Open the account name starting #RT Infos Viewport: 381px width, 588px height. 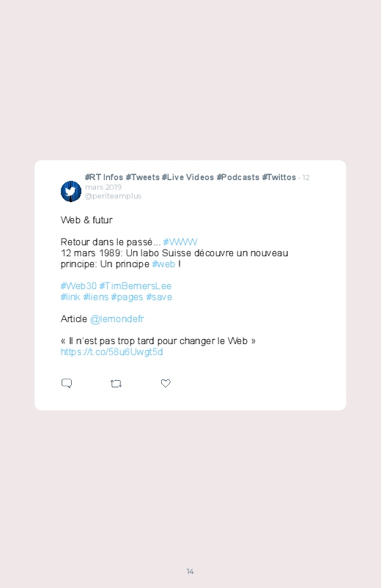pos(190,177)
